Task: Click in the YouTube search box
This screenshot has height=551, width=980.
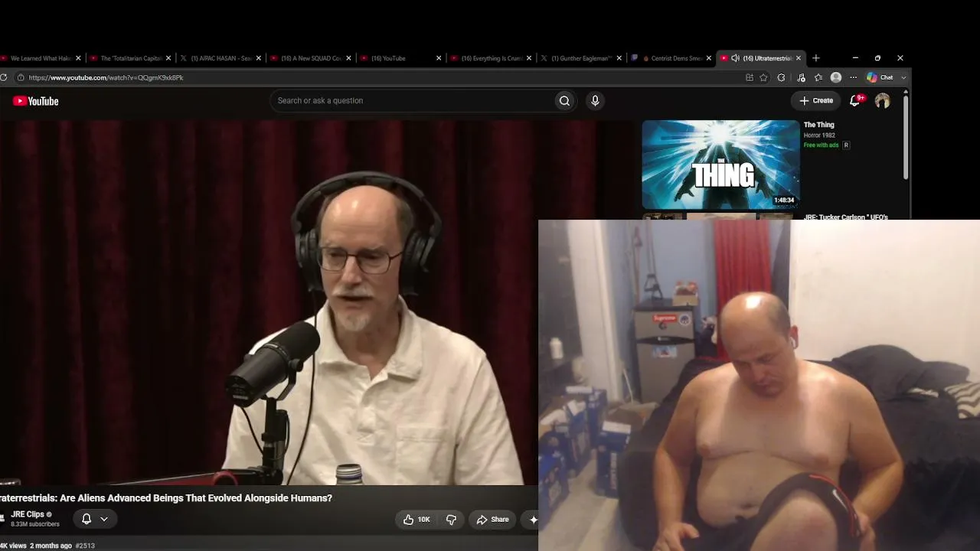Action: (412, 101)
